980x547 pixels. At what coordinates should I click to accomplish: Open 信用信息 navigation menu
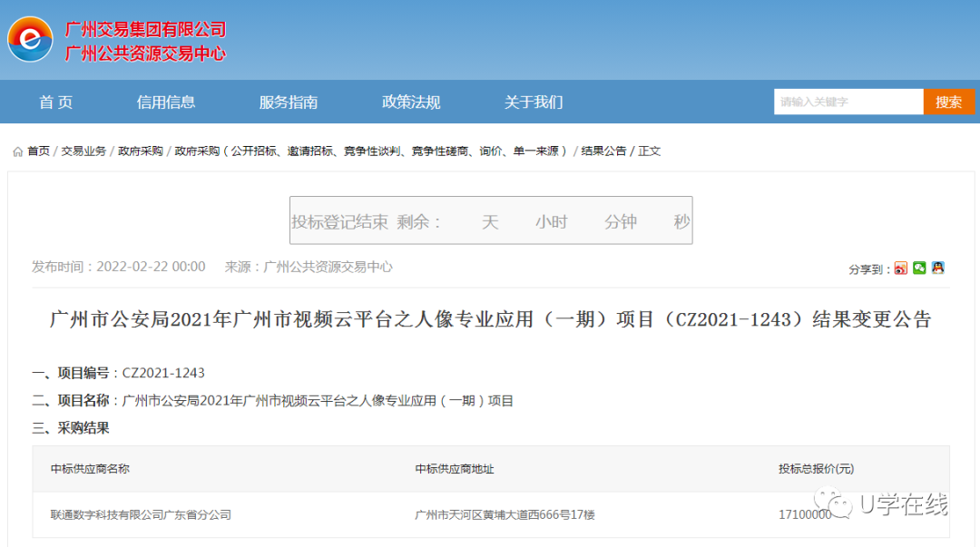click(x=166, y=102)
